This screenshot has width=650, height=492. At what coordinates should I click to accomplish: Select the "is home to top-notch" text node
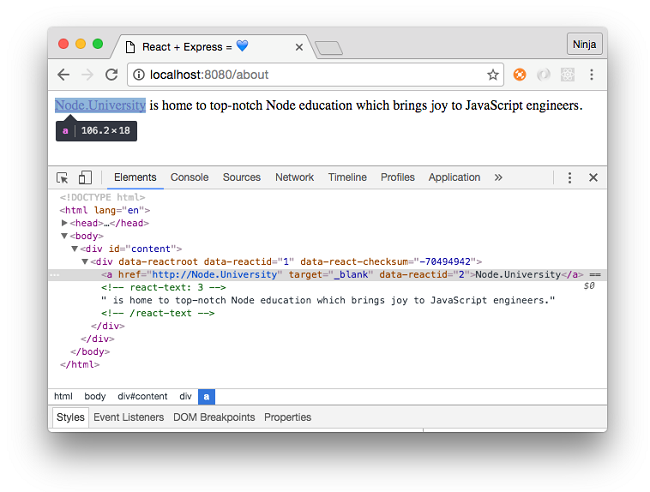(x=327, y=301)
